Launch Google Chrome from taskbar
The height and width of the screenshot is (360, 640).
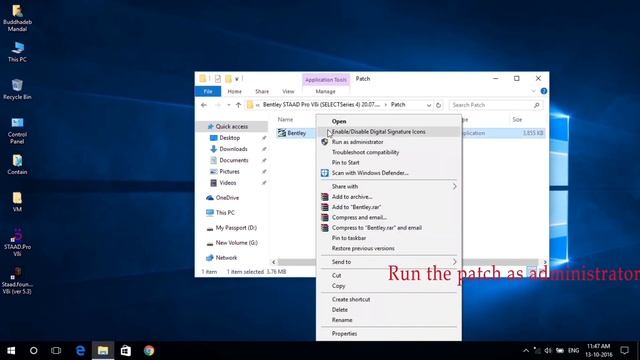[x=149, y=351]
